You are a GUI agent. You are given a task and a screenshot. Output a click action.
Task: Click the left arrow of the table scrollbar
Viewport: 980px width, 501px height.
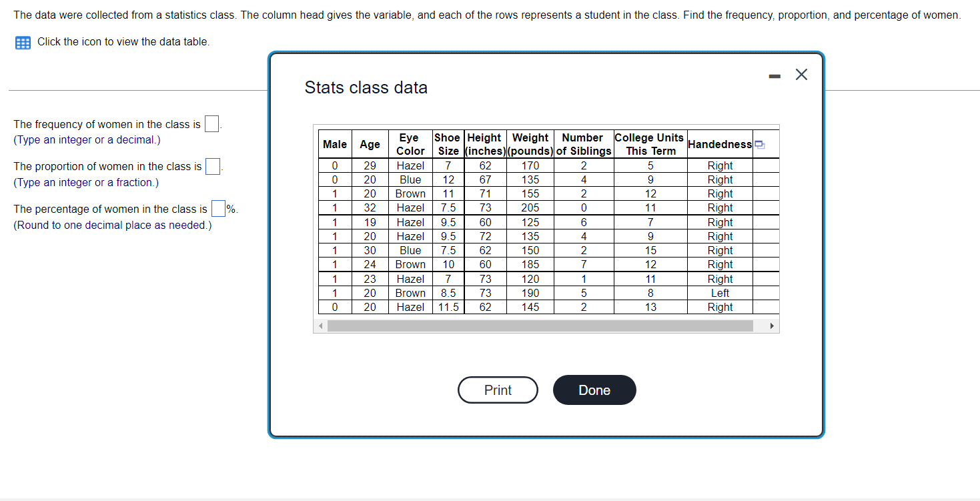321,326
